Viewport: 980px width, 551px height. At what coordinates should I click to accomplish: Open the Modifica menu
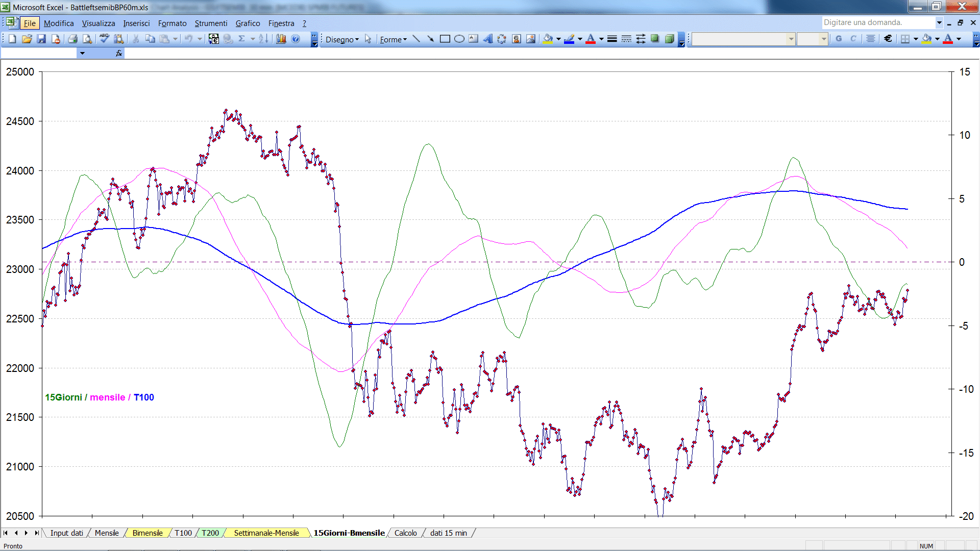(59, 23)
